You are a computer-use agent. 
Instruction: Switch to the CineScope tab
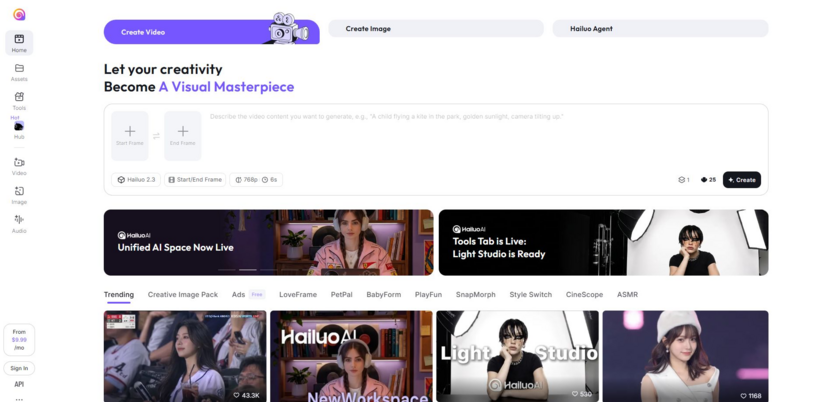pyautogui.click(x=584, y=295)
